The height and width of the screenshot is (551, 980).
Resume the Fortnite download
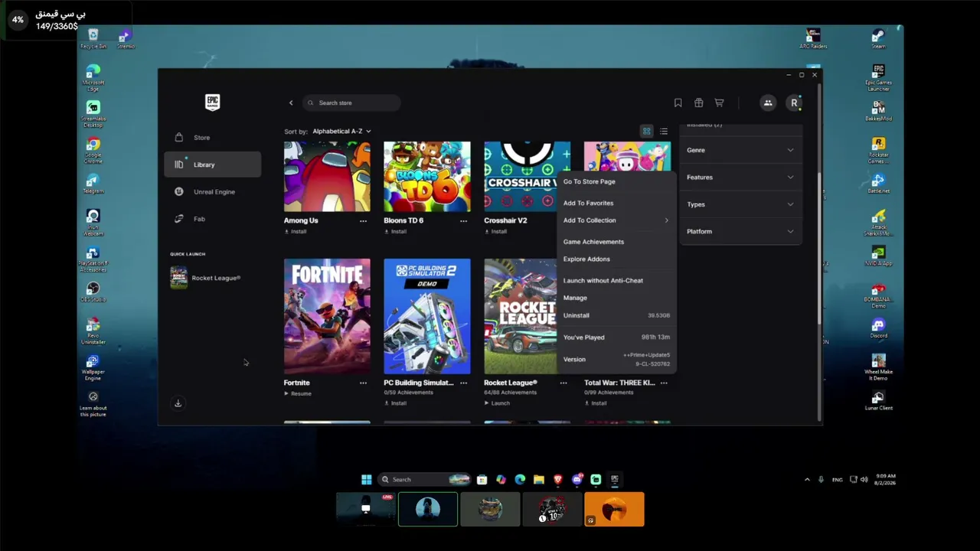click(x=298, y=393)
